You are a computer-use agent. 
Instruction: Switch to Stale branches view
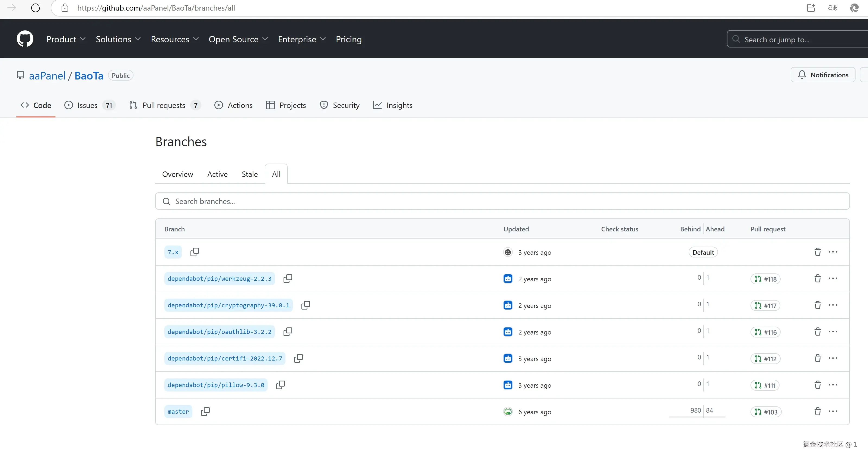click(x=250, y=174)
